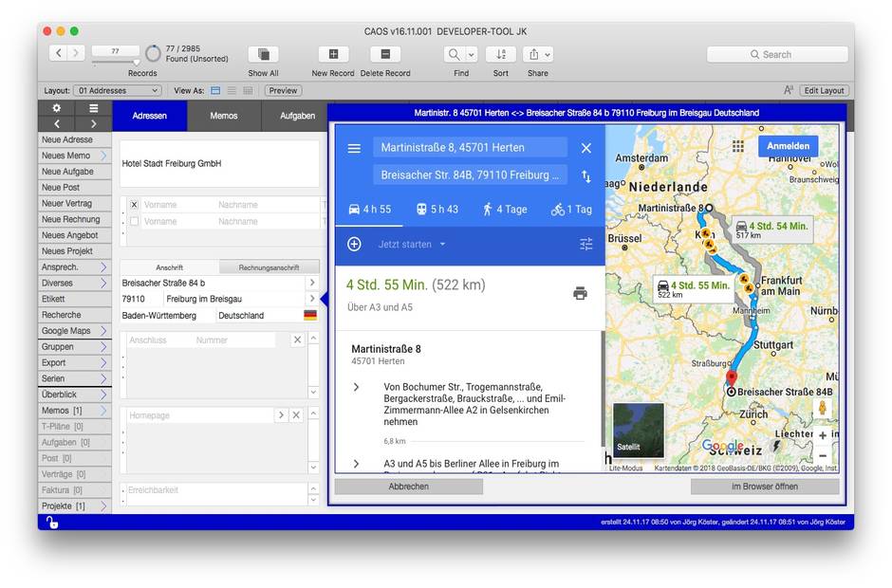This screenshot has width=892, height=588.
Task: Click the records slider handle
Action: tap(136, 62)
